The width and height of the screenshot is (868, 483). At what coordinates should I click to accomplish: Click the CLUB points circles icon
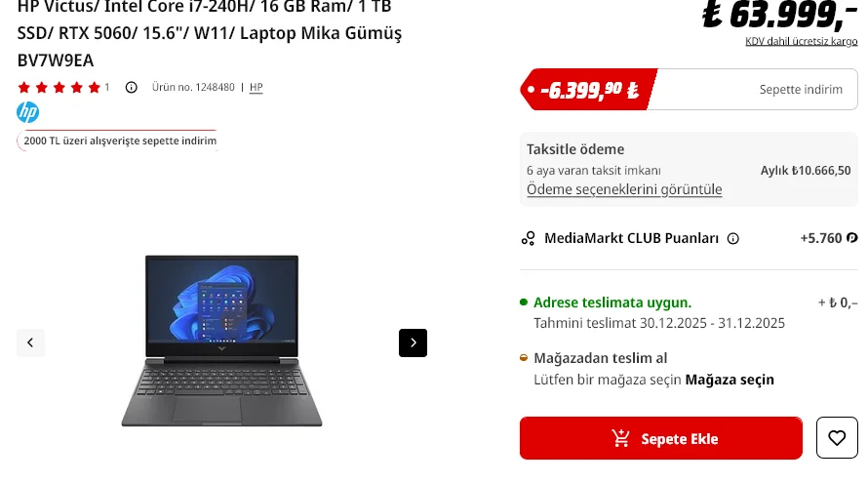pos(528,239)
